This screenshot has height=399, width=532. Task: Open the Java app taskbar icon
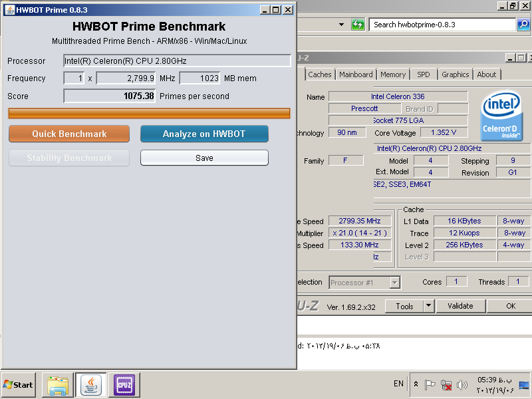91,385
